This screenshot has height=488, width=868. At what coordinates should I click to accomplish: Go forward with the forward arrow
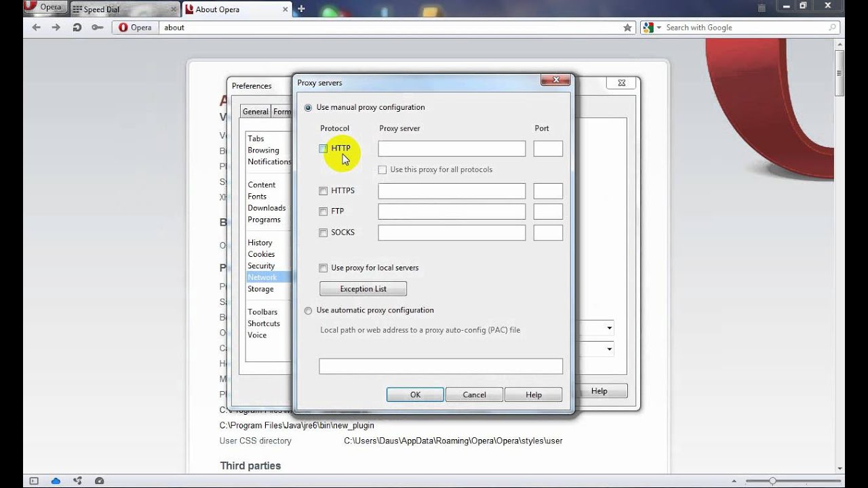[x=56, y=28]
